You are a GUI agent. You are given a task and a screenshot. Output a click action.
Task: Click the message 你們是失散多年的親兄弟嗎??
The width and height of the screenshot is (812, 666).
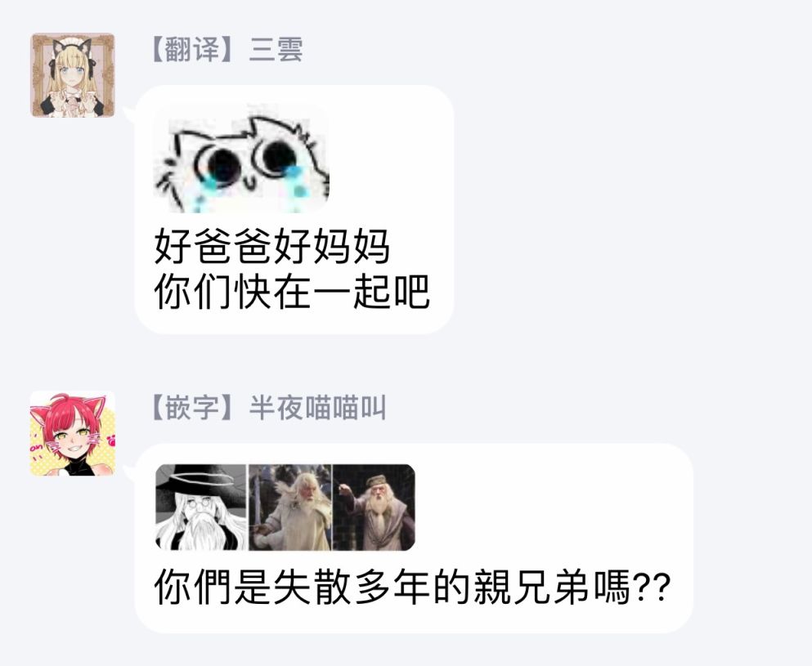pyautogui.click(x=412, y=588)
